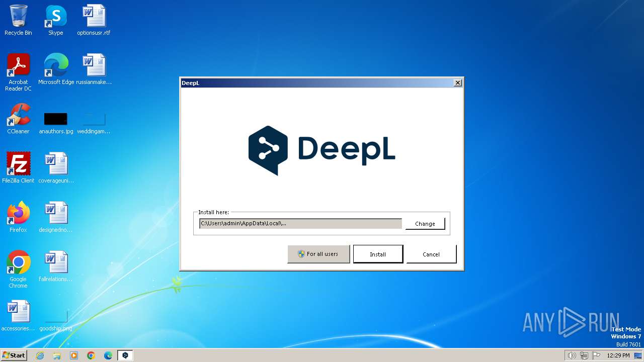Open the FileZilla Client shortcut
This screenshot has width=644, height=362.
click(18, 168)
